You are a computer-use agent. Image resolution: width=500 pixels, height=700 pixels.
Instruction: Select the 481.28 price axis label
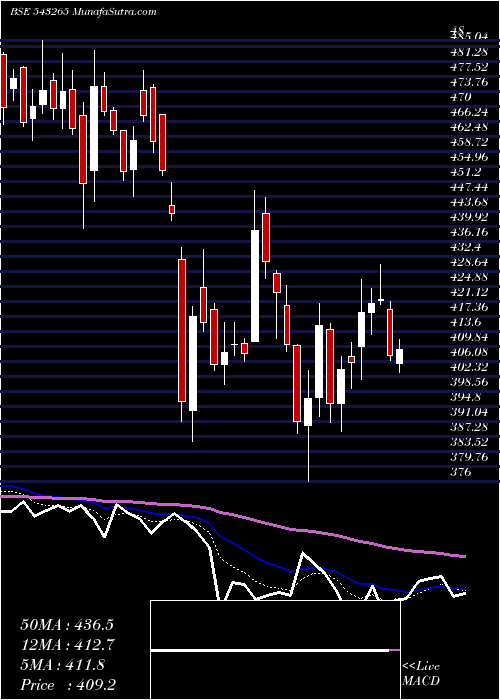469,53
